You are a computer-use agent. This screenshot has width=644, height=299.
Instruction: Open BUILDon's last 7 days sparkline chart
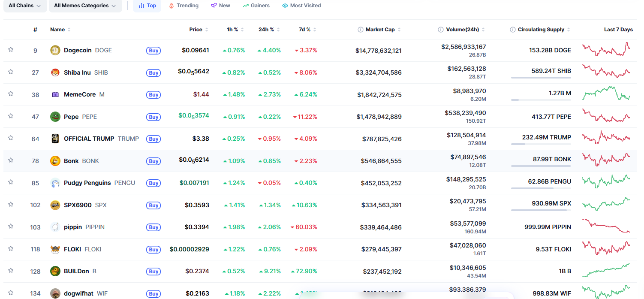tap(606, 270)
